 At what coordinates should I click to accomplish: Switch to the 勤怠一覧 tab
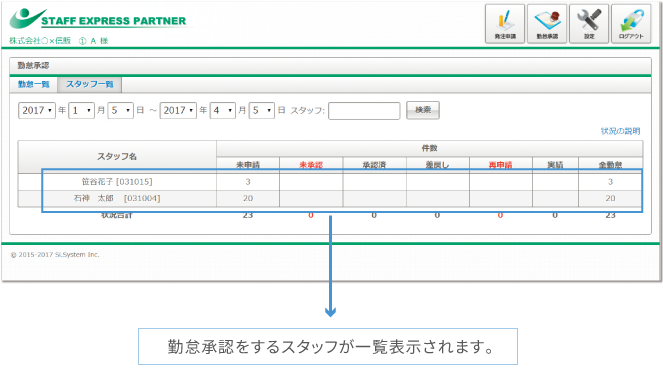click(x=34, y=84)
